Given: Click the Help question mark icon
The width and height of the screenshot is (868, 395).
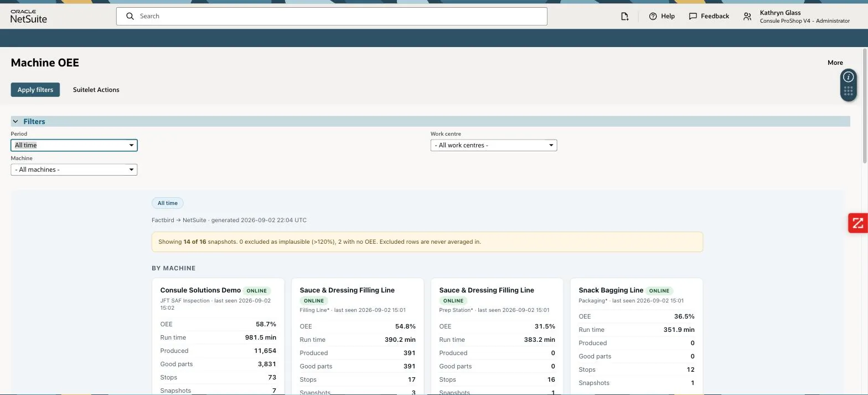Looking at the screenshot, I should pyautogui.click(x=653, y=16).
